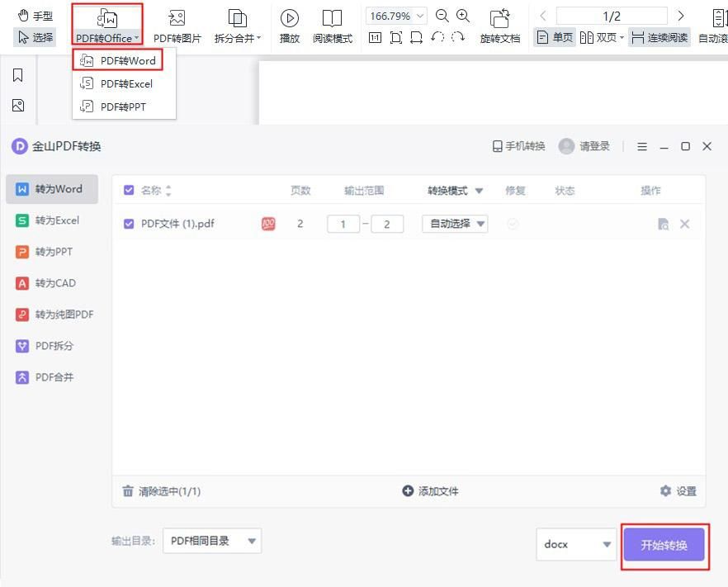Open 设置 settings with gear icon
Image resolution: width=728 pixels, height=587 pixels.
[x=678, y=491]
